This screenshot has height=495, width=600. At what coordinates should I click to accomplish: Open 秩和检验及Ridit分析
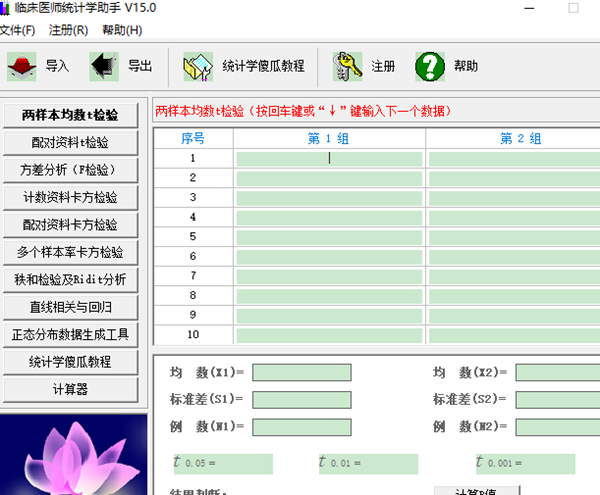click(70, 280)
